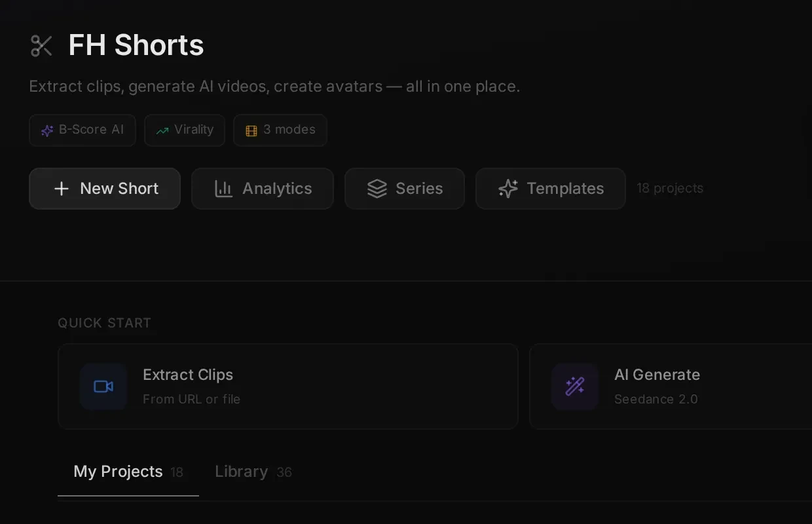Click the 'Extract clips, generate AI videos' tagline
The height and width of the screenshot is (524, 812).
pyautogui.click(x=274, y=86)
